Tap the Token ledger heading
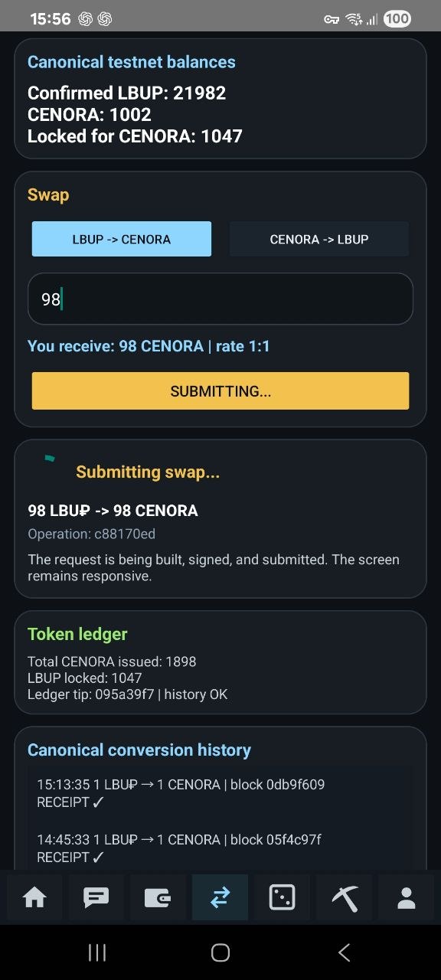Screen dimensions: 441x980 (77, 634)
